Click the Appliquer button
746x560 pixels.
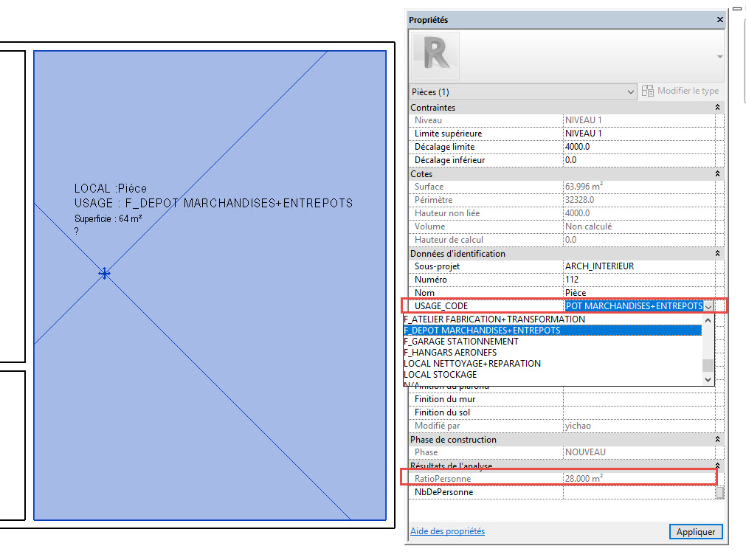(696, 531)
